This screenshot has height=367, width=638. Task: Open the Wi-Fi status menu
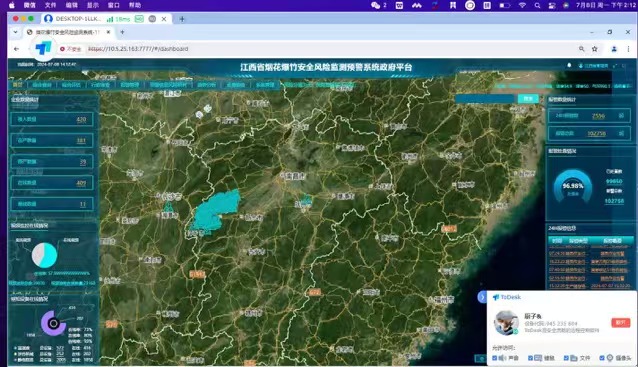[x=522, y=5]
